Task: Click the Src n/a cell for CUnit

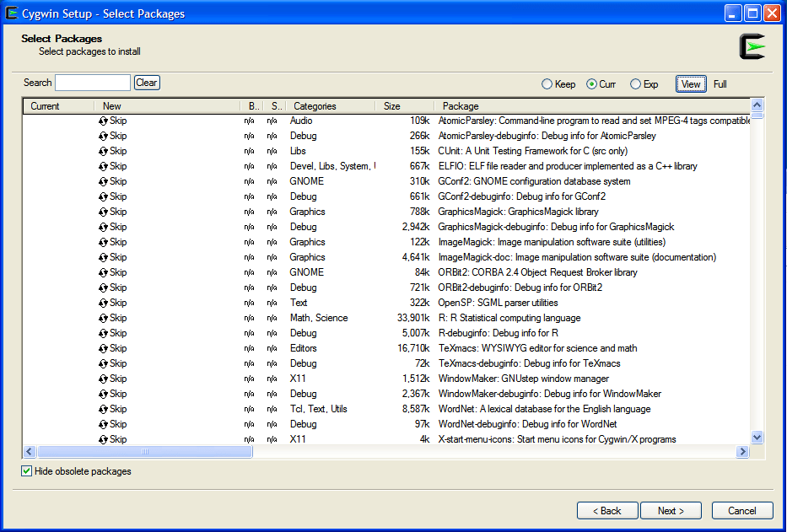Action: pyautogui.click(x=272, y=151)
